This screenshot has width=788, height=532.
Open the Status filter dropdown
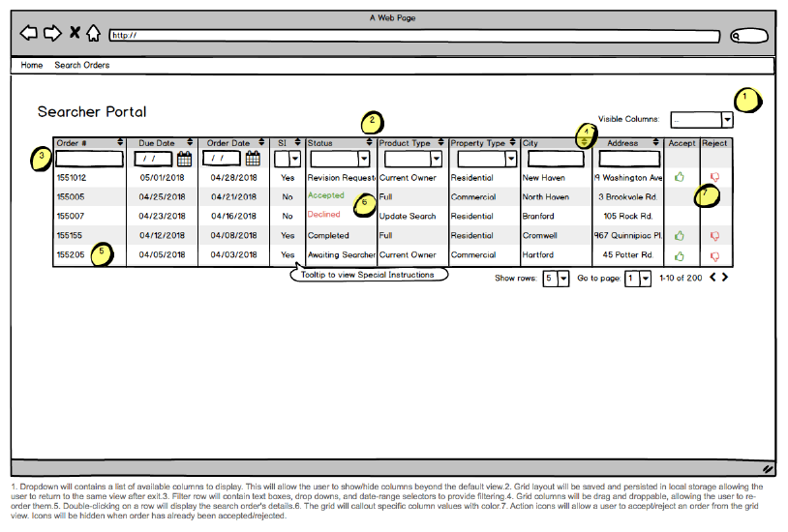(340, 160)
